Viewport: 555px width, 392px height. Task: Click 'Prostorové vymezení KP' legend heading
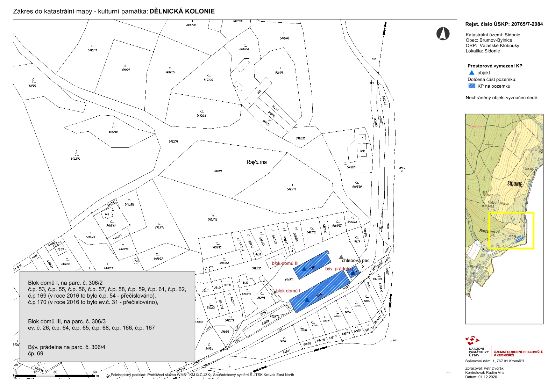pyautogui.click(x=495, y=66)
